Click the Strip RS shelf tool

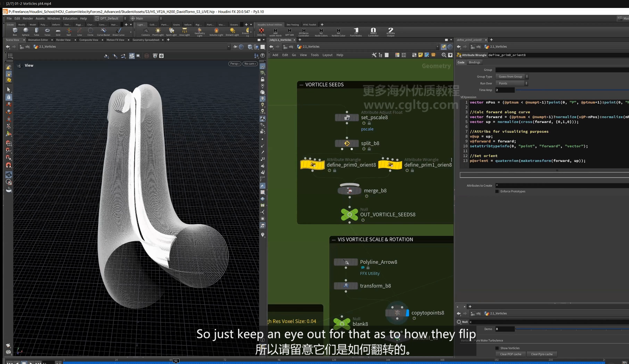[261, 31]
